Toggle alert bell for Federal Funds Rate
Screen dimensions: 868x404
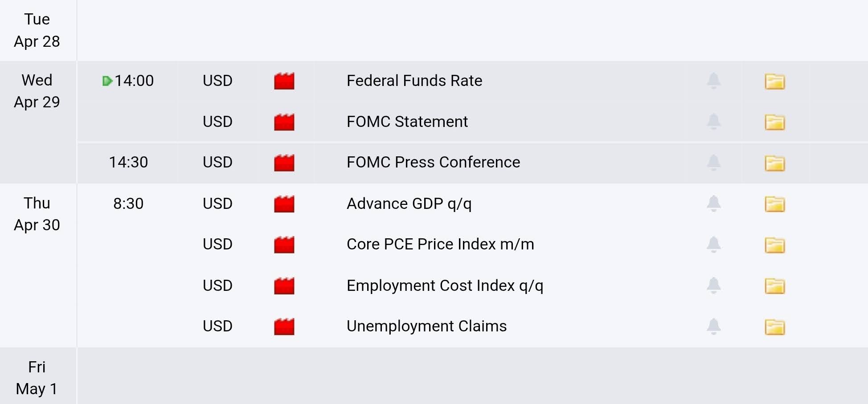pyautogui.click(x=713, y=81)
